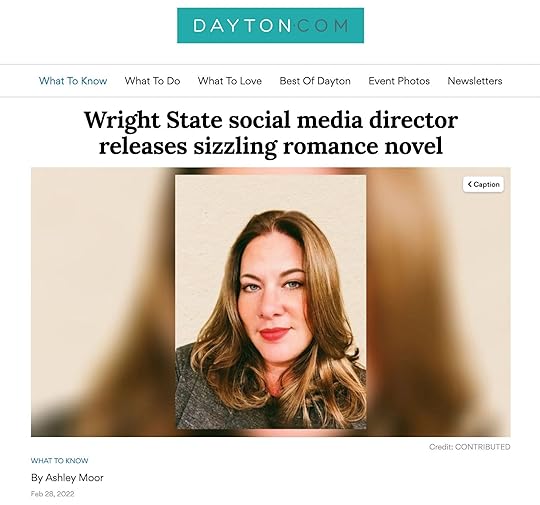The width and height of the screenshot is (540, 505).
Task: Expand the photo Caption toggle
Action: click(x=483, y=184)
